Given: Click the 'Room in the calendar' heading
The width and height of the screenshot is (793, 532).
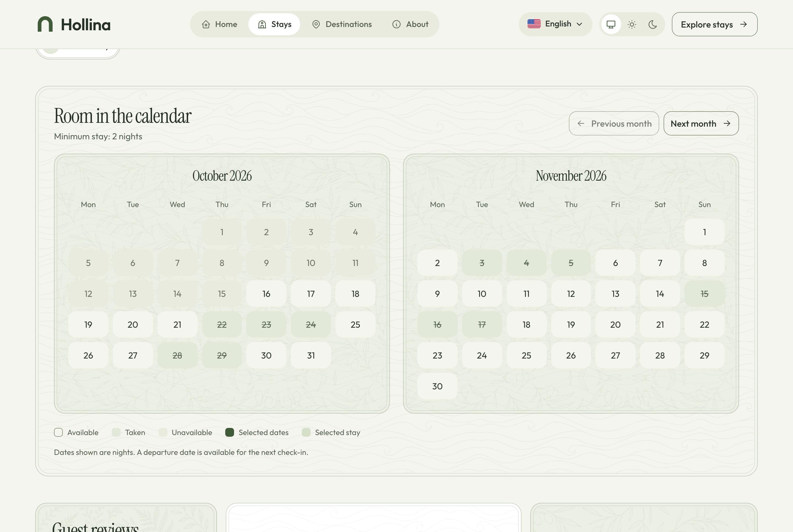Looking at the screenshot, I should [x=123, y=116].
